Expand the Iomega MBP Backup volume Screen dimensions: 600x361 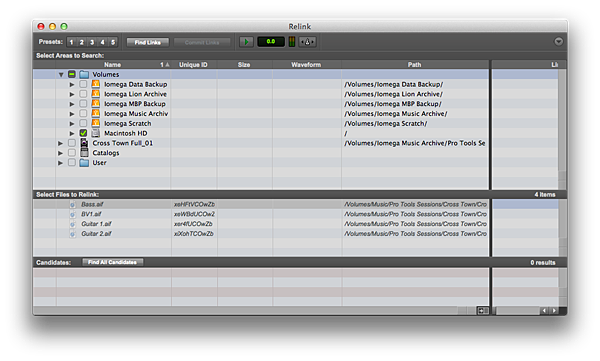pyautogui.click(x=72, y=104)
